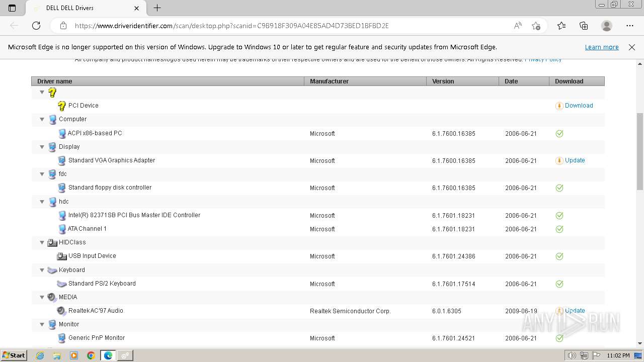Click Standard VGA Graphics Adapter icon
This screenshot has height=362, width=644.
[62, 160]
